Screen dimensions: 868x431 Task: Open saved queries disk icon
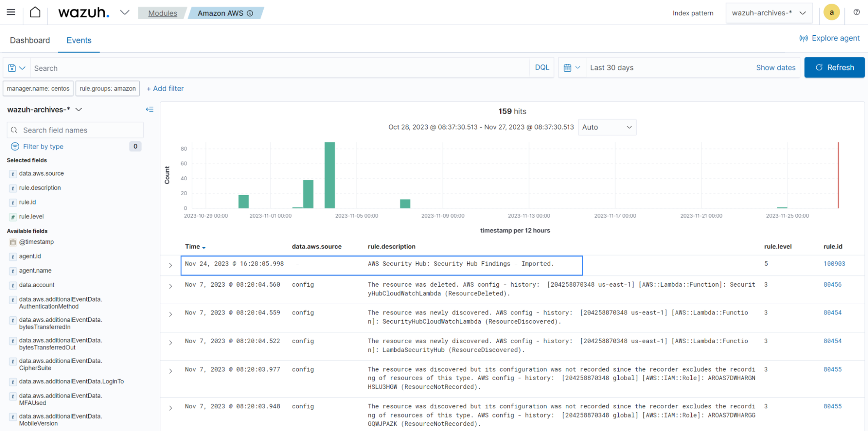tap(12, 68)
